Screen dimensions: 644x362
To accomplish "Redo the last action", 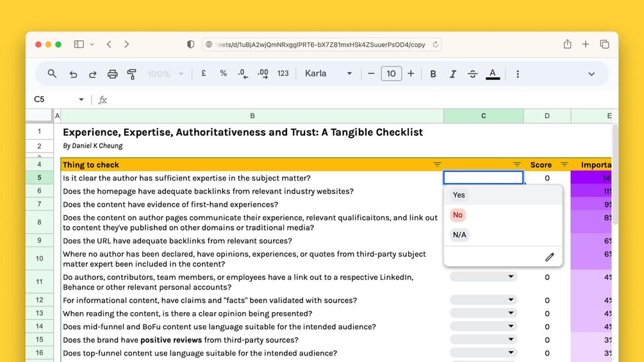I will tap(93, 74).
